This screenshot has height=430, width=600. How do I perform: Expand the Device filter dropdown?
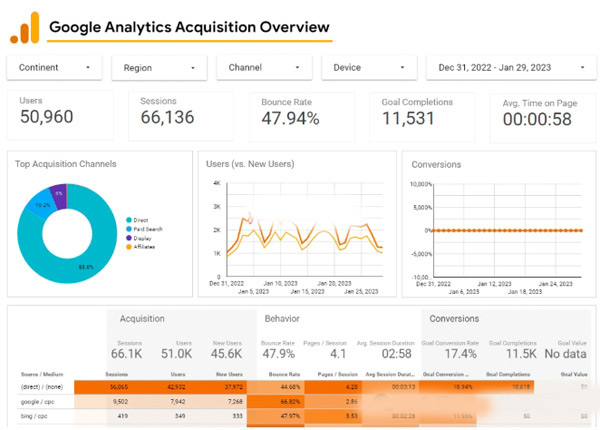(x=368, y=68)
